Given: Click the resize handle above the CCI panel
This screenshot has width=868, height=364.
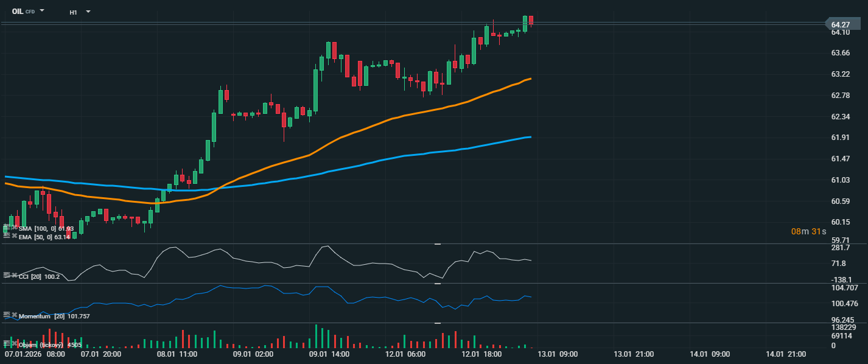Looking at the screenshot, I should click(437, 244).
